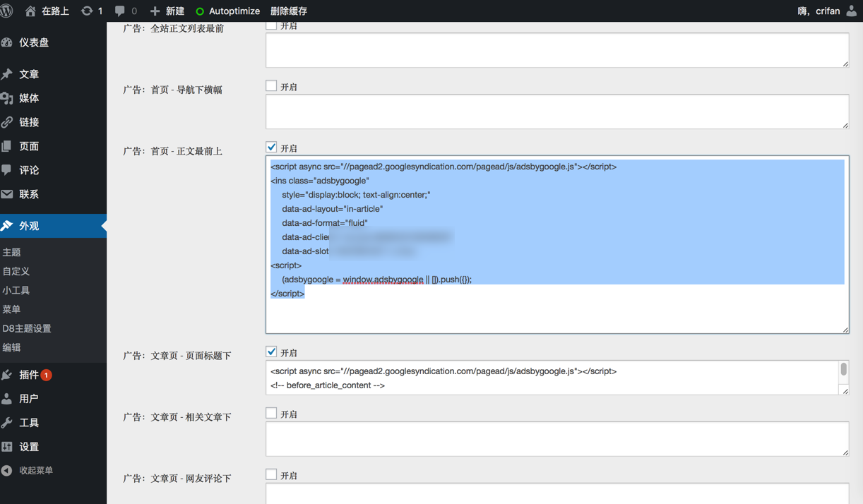Enable the 文章页 - 相关文章下 ad checkbox

(271, 413)
